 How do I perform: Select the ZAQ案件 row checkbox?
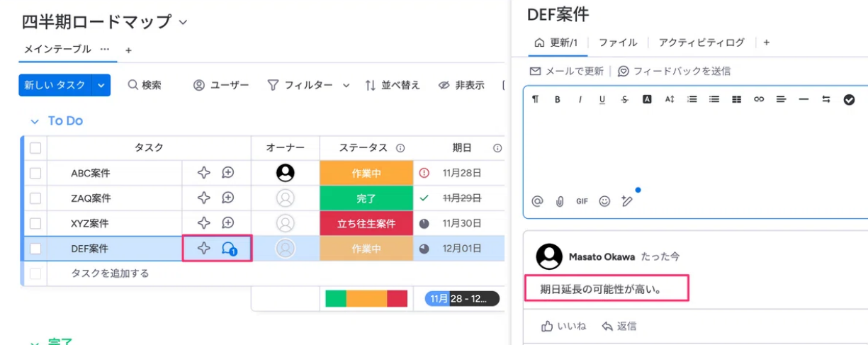pos(35,198)
